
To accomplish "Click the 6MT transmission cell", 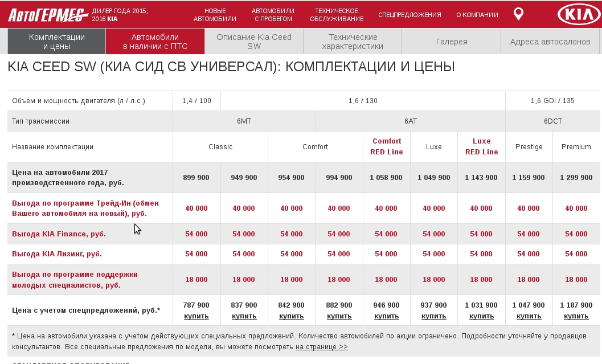I will [244, 121].
